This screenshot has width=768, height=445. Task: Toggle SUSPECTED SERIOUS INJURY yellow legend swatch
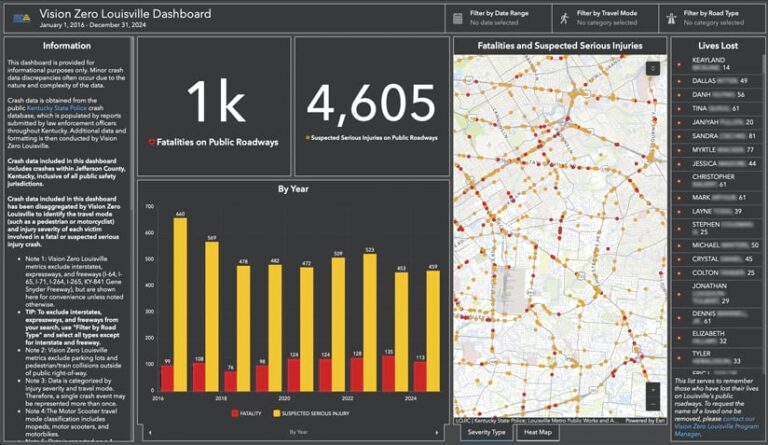pyautogui.click(x=277, y=413)
